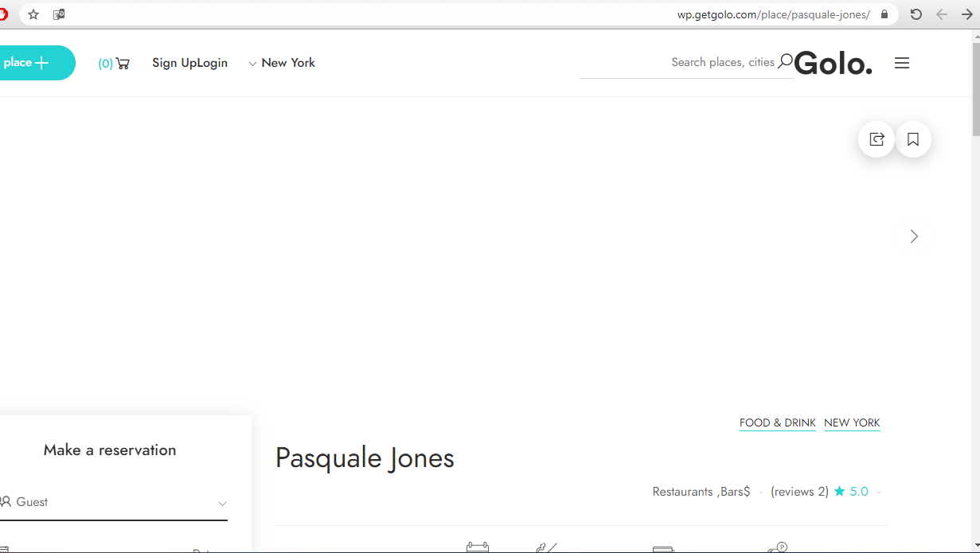Click the Pasquale Jones heading
The height and width of the screenshot is (553, 980).
click(365, 458)
